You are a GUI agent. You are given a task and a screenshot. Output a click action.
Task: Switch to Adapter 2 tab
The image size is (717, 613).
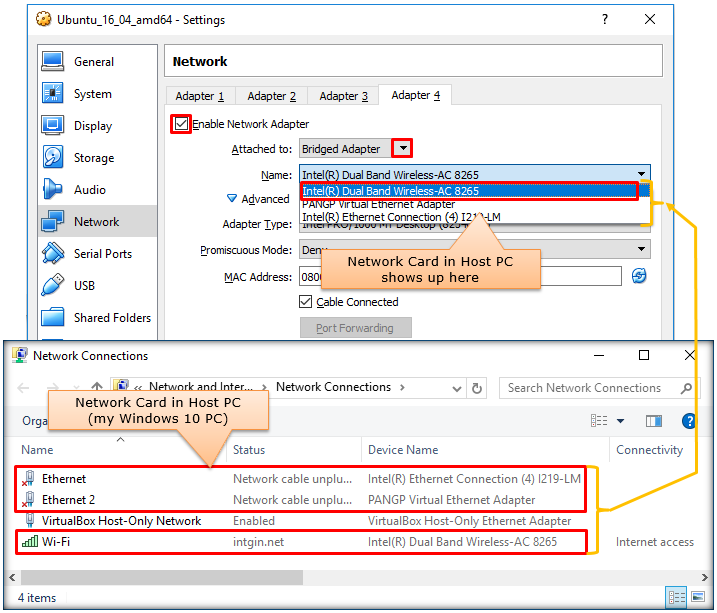coord(272,96)
